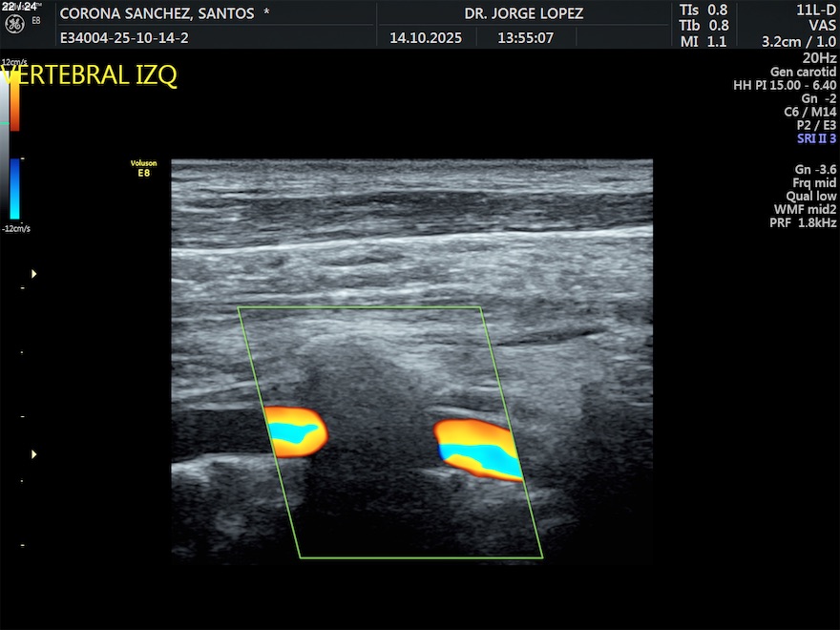Click the MI 1.1 indicator
The width and height of the screenshot is (840, 630).
pyautogui.click(x=704, y=42)
